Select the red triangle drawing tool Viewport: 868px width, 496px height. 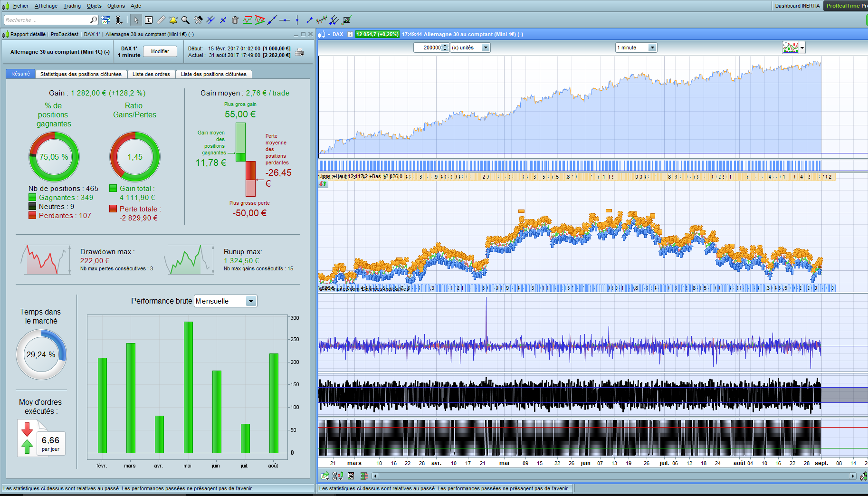[260, 20]
